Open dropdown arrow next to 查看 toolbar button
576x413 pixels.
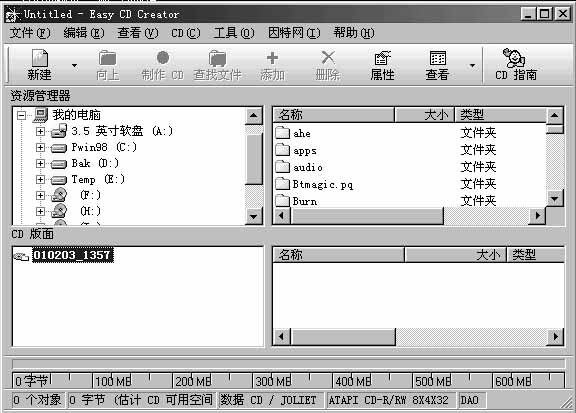pyautogui.click(x=472, y=66)
